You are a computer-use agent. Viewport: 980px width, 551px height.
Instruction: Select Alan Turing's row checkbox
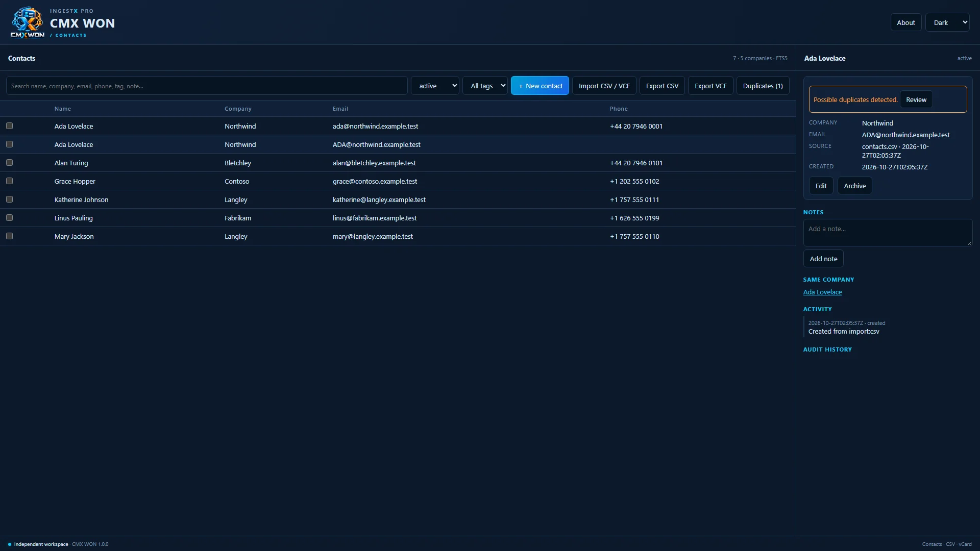tap(9, 163)
